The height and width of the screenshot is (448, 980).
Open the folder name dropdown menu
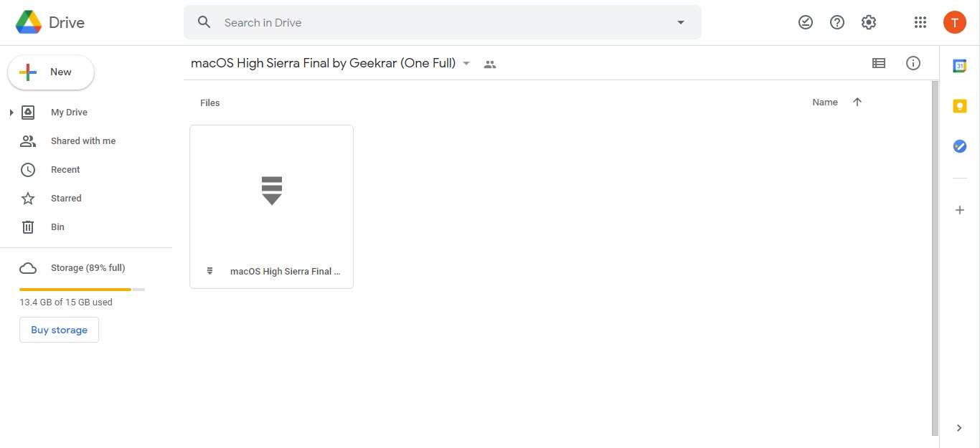pos(466,63)
